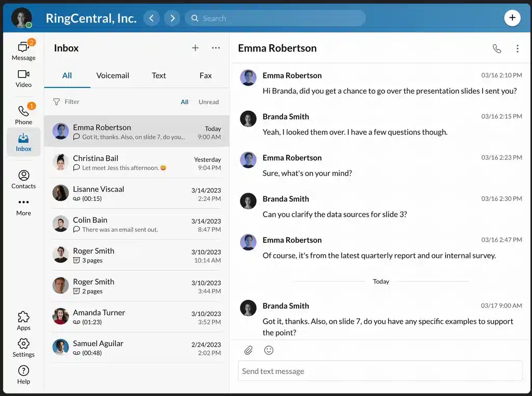
Task: Open Inbox three-dot options menu
Action: click(216, 48)
